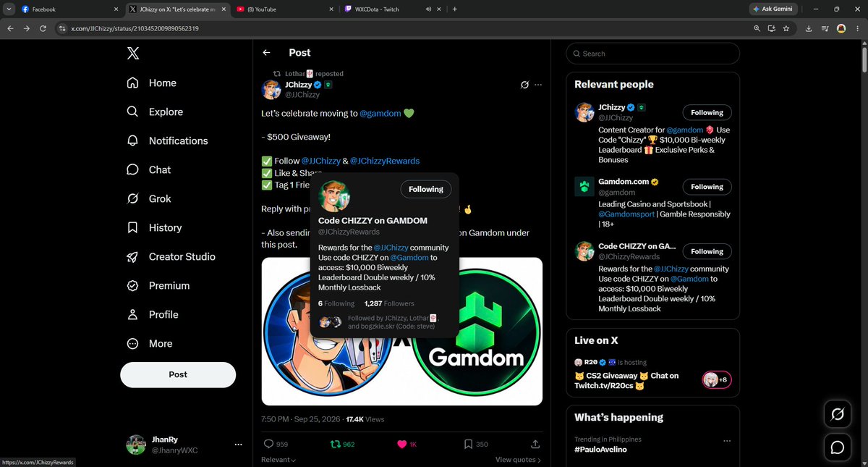Screen dimensions: 868x467
Task: Click the address bar URL
Action: pyautogui.click(x=135, y=28)
